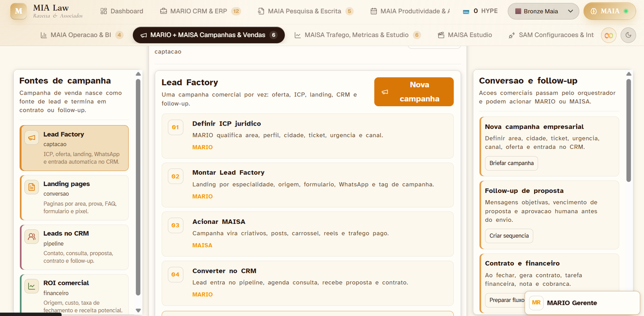The width and height of the screenshot is (644, 316).
Task: Click the Criar sequencia button
Action: point(509,236)
